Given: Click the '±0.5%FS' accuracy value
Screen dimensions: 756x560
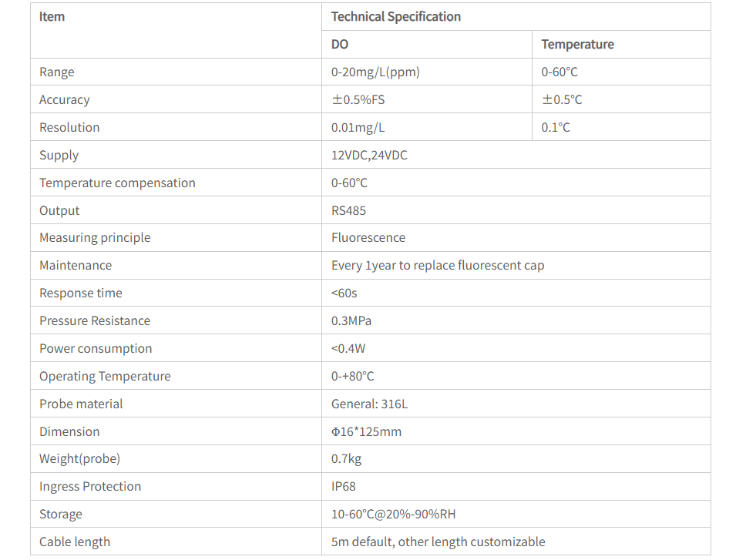Looking at the screenshot, I should pyautogui.click(x=358, y=100).
